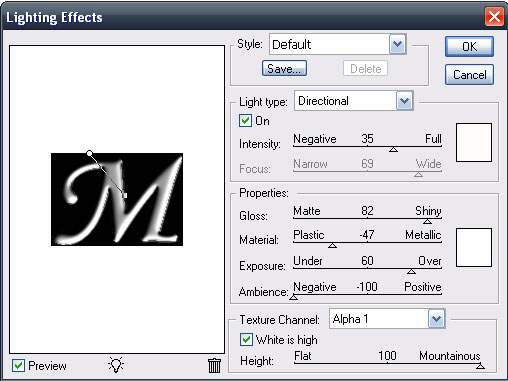Click the Cancel button
508x381 pixels.
pos(469,74)
